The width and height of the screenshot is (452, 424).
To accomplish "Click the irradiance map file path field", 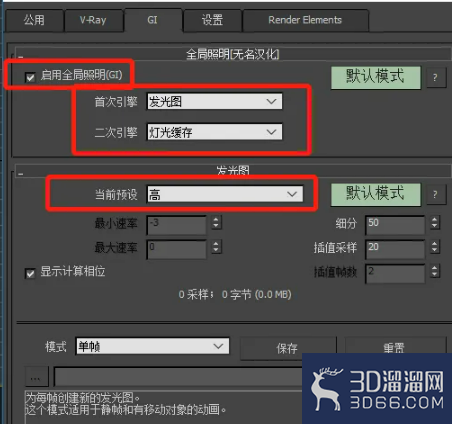I will tap(178, 377).
